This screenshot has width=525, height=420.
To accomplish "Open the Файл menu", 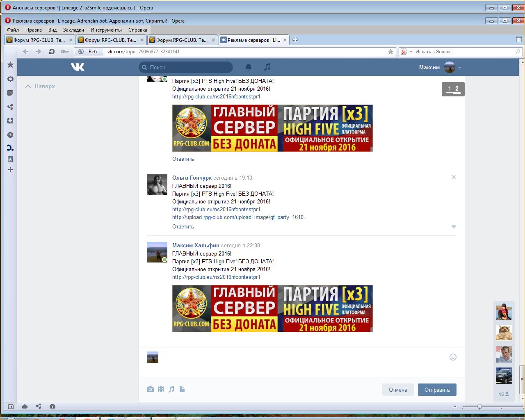I will tap(13, 30).
